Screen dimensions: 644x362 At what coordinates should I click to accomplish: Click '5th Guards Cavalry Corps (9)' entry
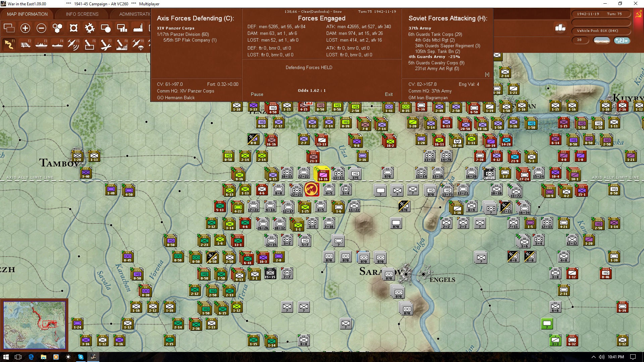click(436, 63)
